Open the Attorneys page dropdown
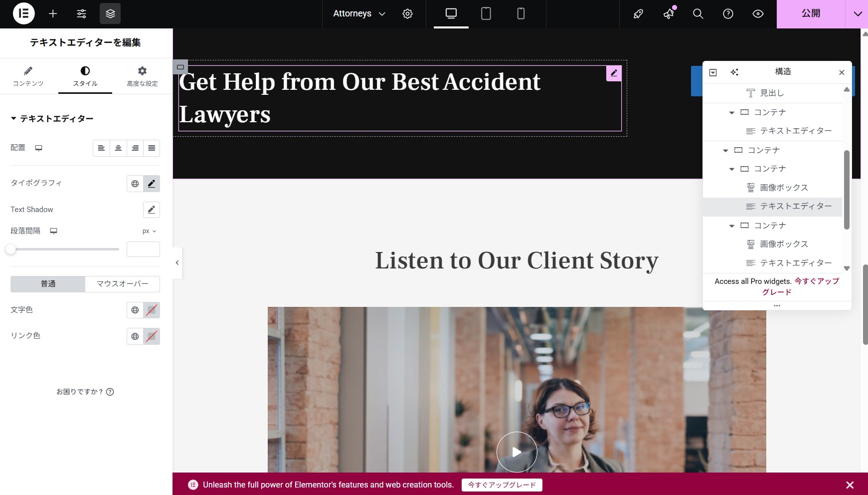The image size is (868, 495). click(x=359, y=14)
